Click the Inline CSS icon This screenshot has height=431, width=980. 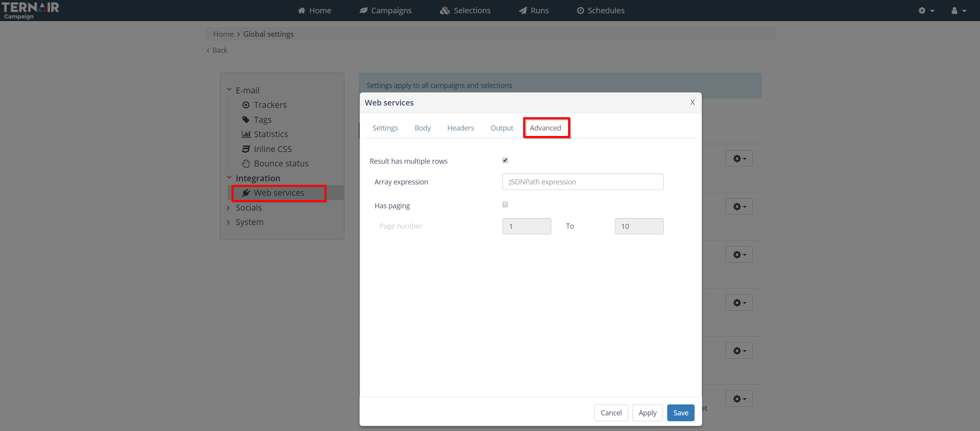tap(246, 149)
